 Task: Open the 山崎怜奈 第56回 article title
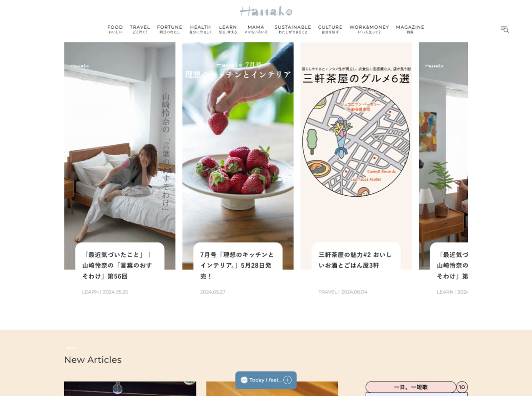[x=117, y=265]
